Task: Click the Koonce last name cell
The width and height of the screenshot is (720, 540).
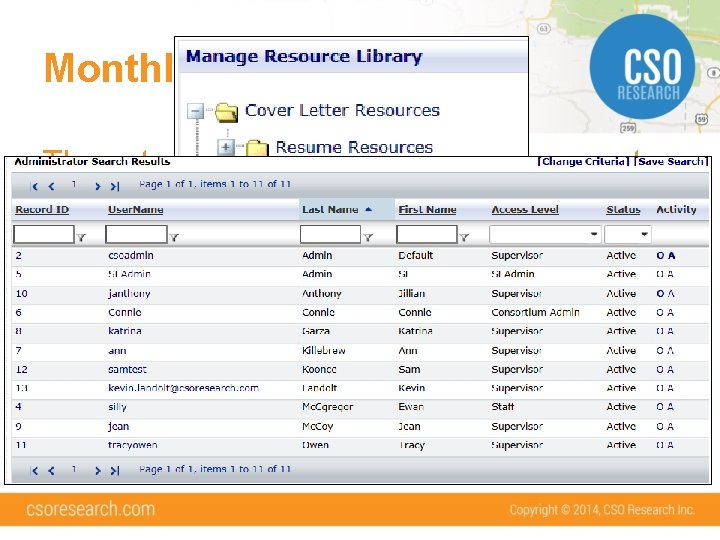Action: [319, 369]
